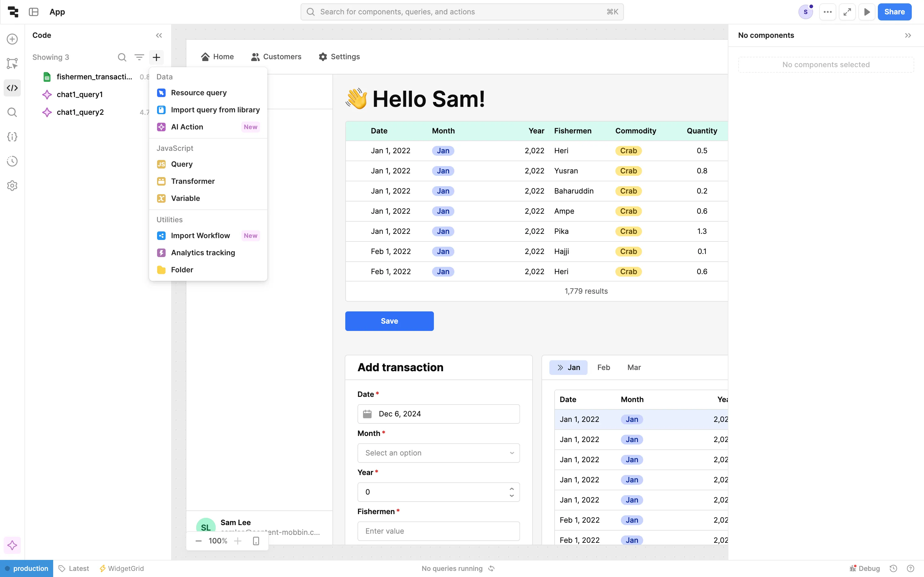The height and width of the screenshot is (577, 924).
Task: Open the filter icon in Code panel
Action: tap(139, 57)
